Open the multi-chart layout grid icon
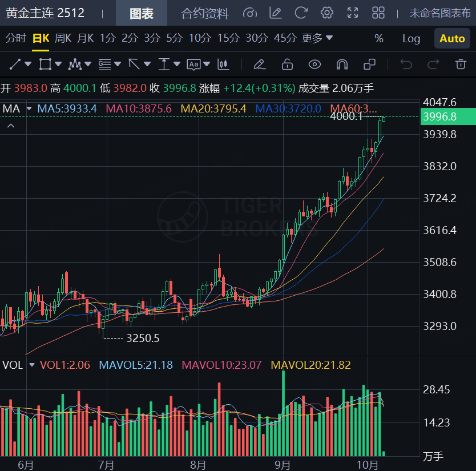476x471 pixels. point(378,13)
